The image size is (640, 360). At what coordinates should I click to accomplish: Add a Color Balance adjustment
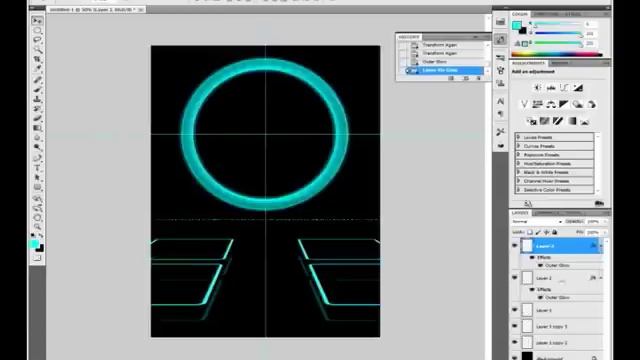(x=551, y=104)
